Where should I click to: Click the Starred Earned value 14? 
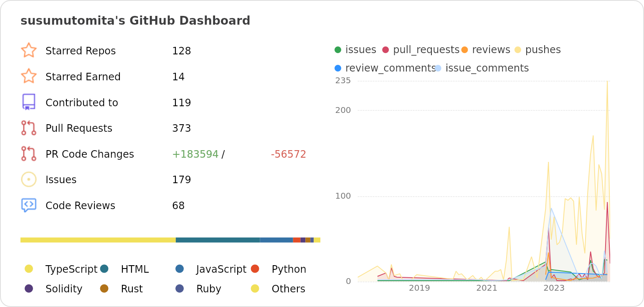178,77
